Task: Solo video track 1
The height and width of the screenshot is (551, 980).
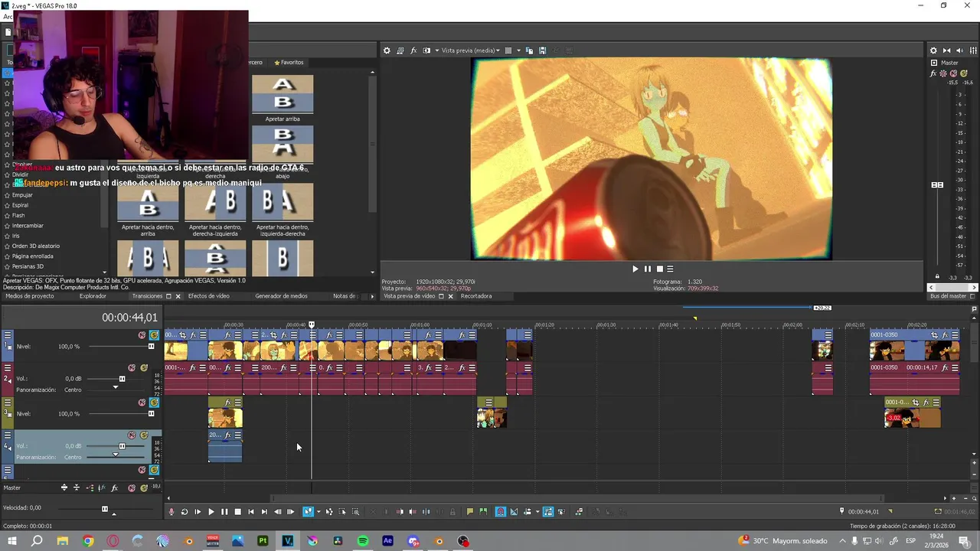Action: 154,335
